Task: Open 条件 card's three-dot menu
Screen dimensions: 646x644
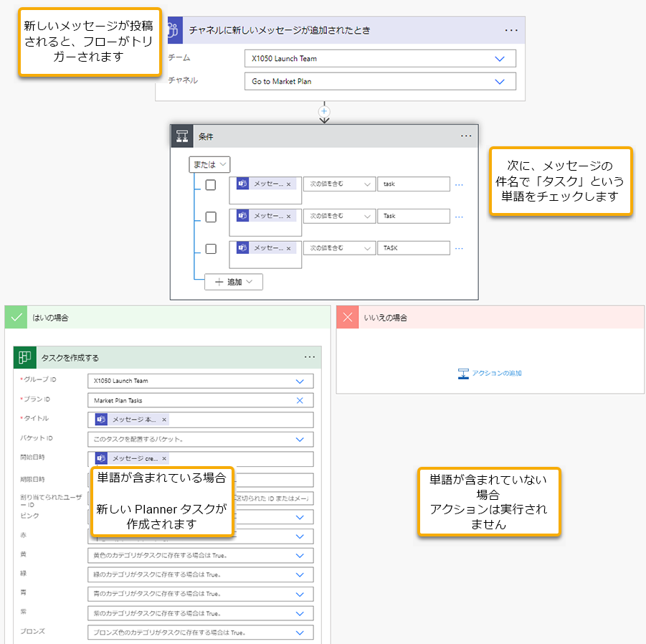Action: click(x=466, y=136)
